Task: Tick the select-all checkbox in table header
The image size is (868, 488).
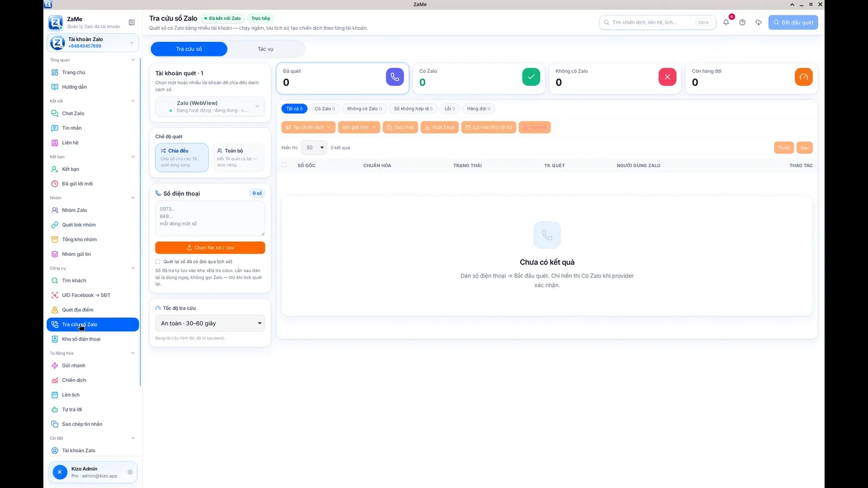Action: [x=284, y=165]
